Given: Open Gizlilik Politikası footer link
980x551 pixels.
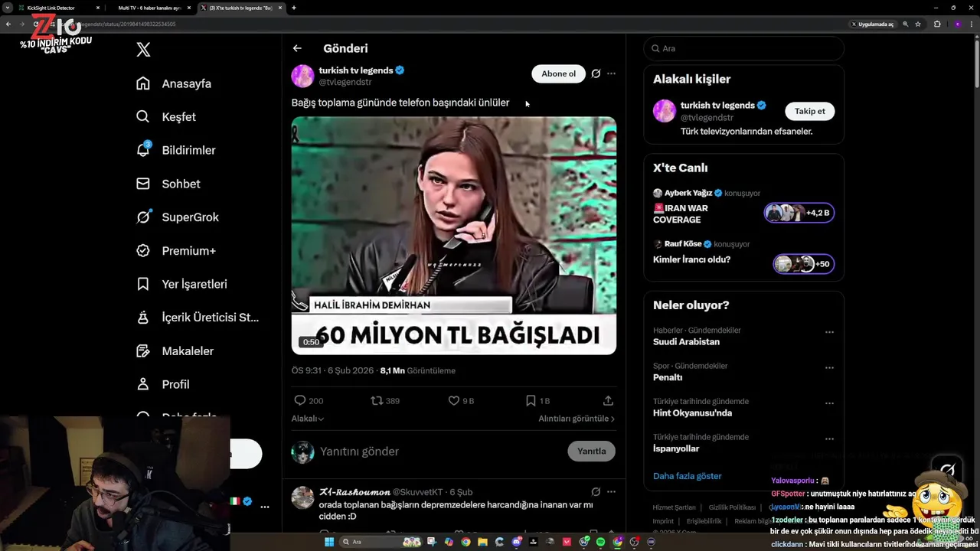Looking at the screenshot, I should coord(732,507).
